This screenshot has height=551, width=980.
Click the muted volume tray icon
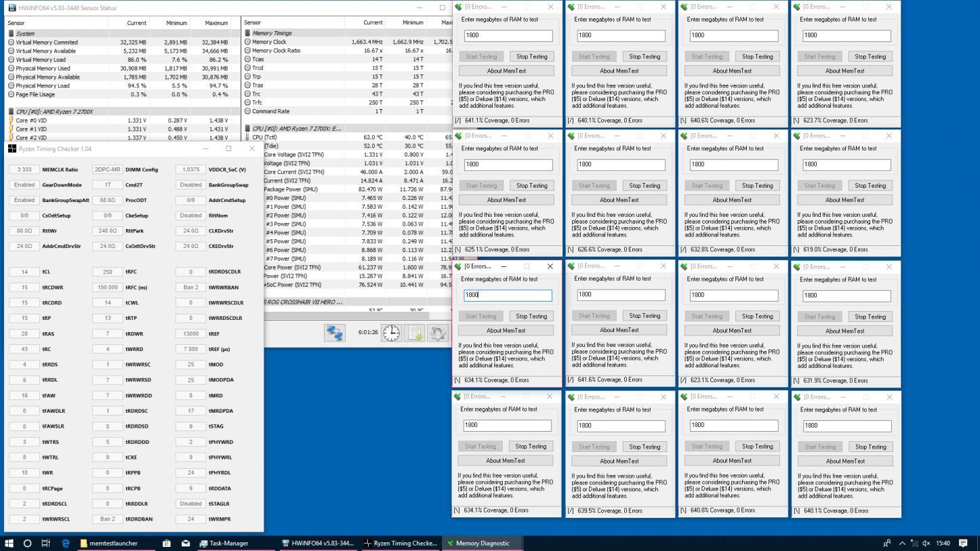coord(926,543)
